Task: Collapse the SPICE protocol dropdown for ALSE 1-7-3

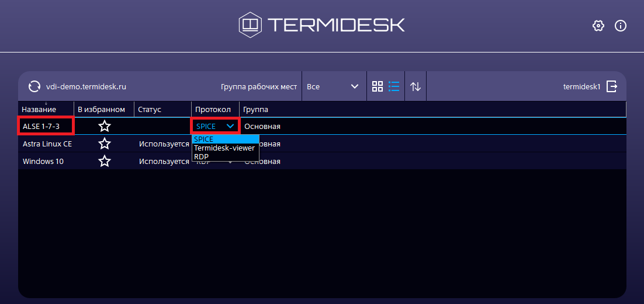Action: [x=215, y=126]
